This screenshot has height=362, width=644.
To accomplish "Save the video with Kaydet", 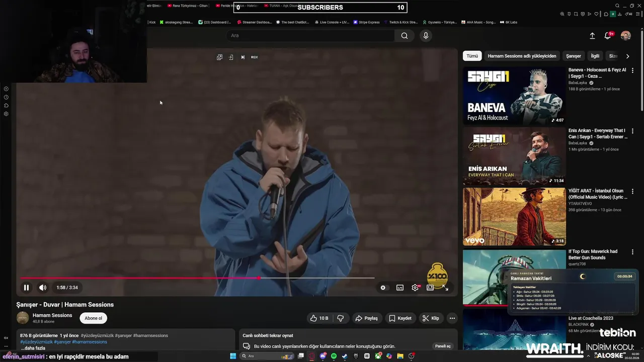I will coord(400,318).
